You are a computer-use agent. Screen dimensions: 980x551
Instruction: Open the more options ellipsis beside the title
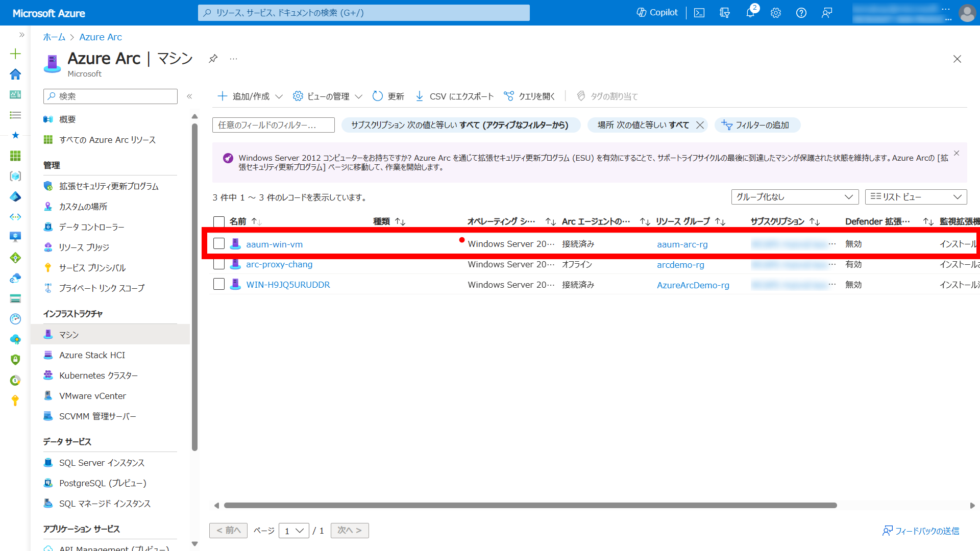click(233, 59)
